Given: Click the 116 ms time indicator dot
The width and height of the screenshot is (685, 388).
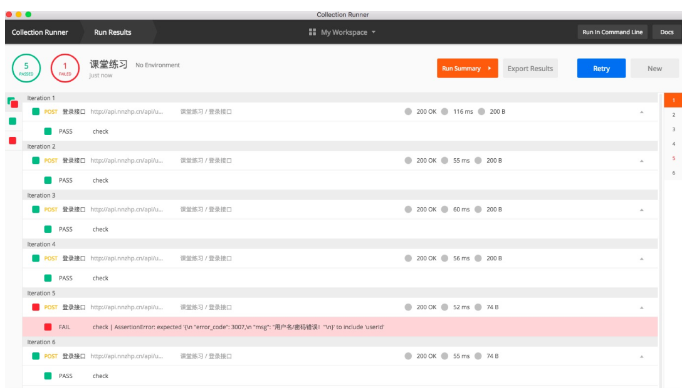Looking at the screenshot, I should pos(445,111).
